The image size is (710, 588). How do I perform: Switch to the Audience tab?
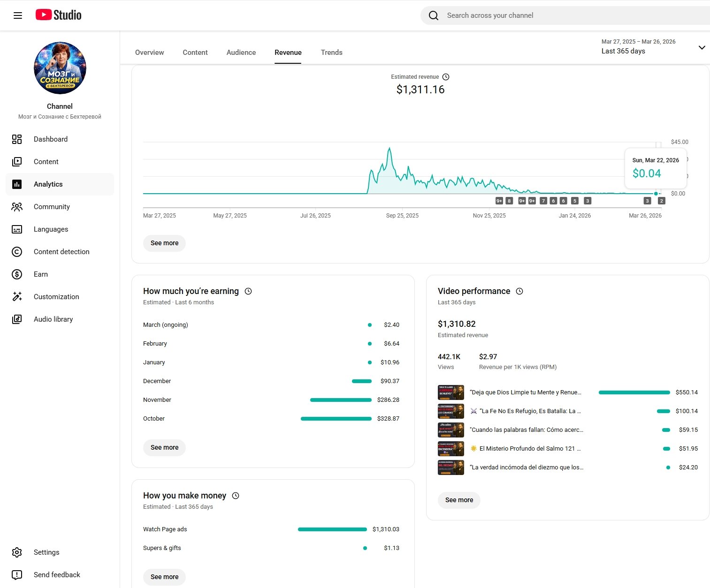241,53
